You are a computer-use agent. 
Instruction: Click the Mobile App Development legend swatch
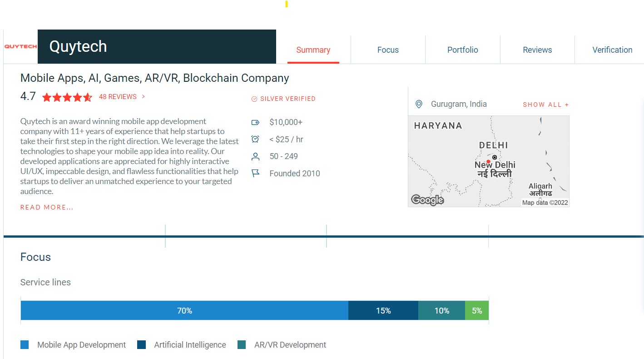(25, 345)
